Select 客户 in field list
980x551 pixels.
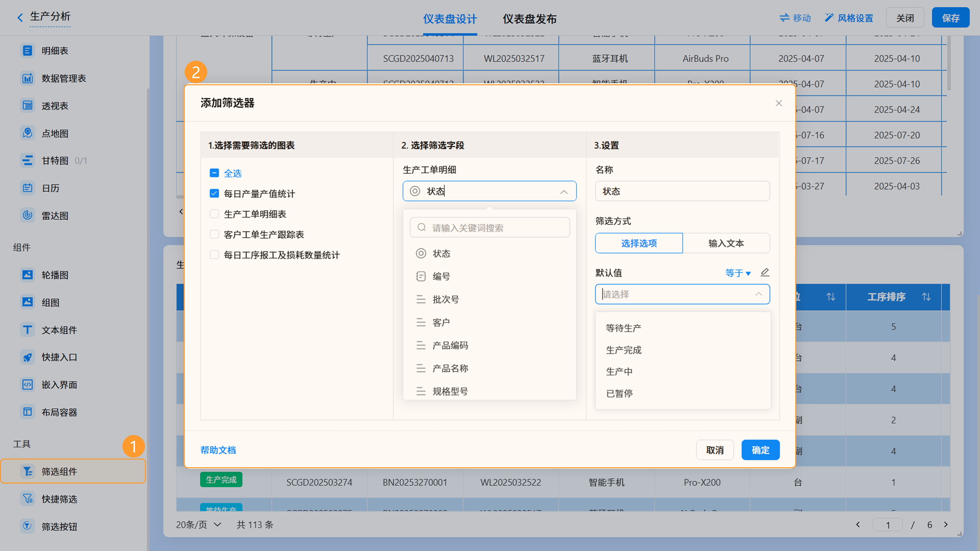(490, 323)
